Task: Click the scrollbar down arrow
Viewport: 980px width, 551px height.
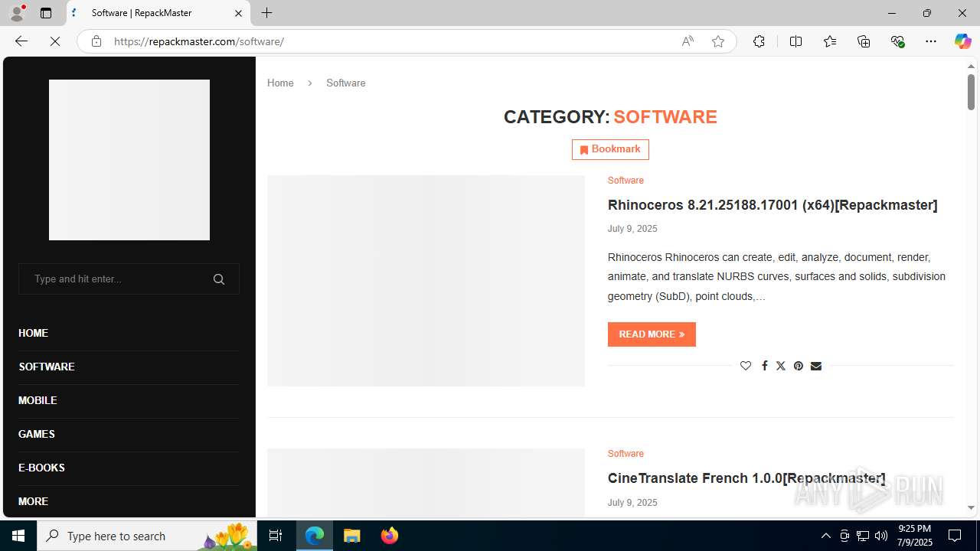Action: coord(971,507)
